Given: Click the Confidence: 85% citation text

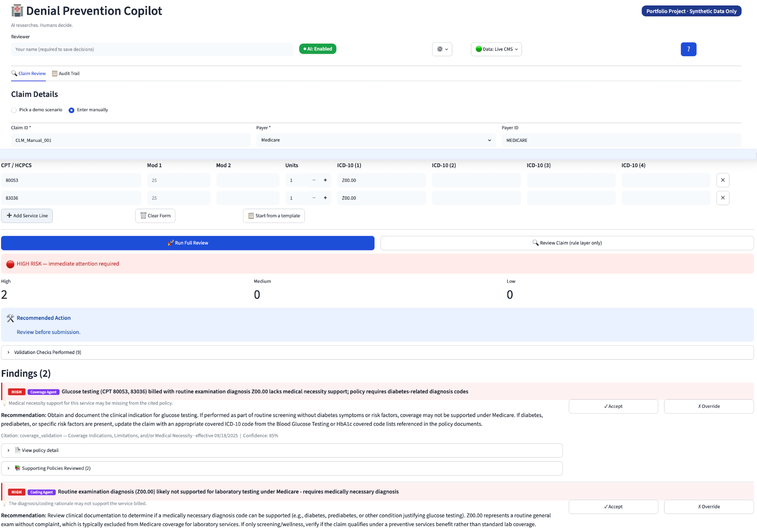Looking at the screenshot, I should coord(261,436).
